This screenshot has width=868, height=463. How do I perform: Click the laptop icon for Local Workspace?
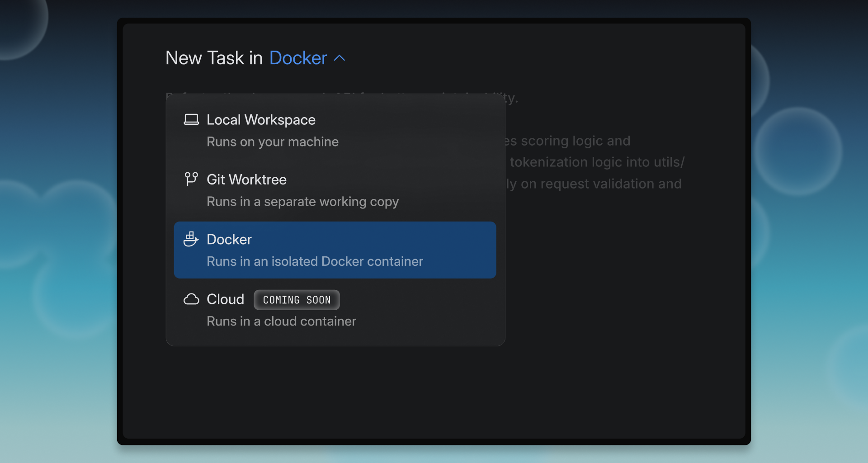click(191, 119)
